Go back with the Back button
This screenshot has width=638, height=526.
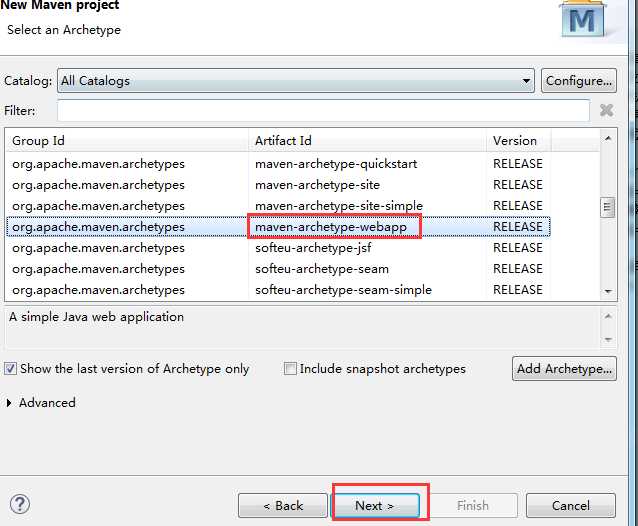pos(283,506)
